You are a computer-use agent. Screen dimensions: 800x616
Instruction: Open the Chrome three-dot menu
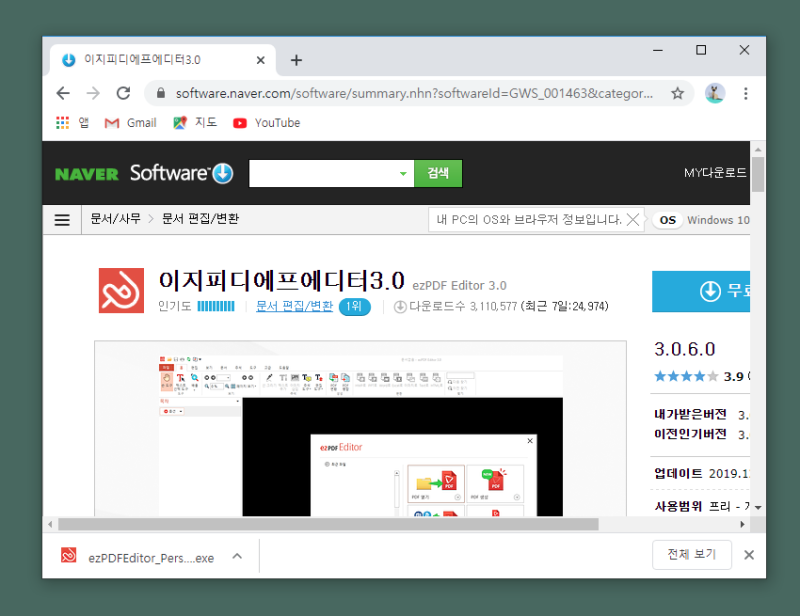(x=745, y=93)
